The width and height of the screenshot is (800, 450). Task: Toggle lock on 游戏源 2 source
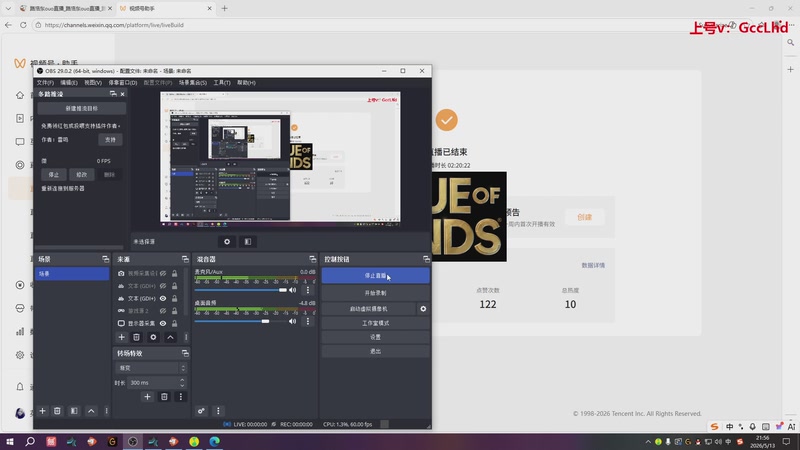(x=174, y=311)
